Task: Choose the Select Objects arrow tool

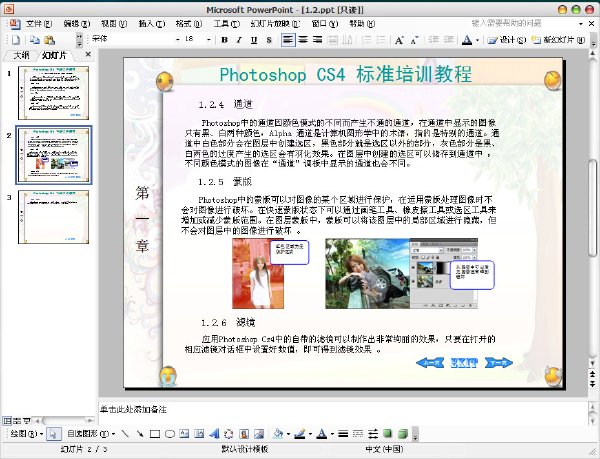Action: point(54,434)
